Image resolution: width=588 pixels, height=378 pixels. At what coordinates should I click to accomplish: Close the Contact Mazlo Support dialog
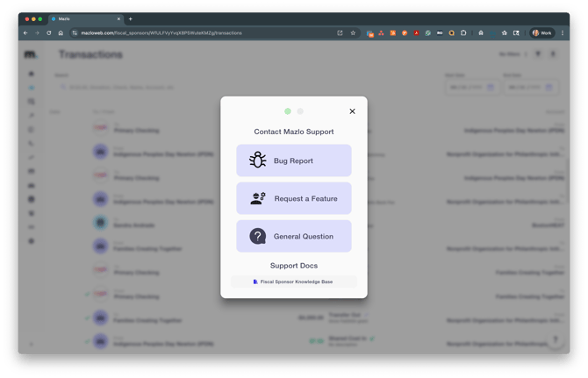[x=352, y=111]
